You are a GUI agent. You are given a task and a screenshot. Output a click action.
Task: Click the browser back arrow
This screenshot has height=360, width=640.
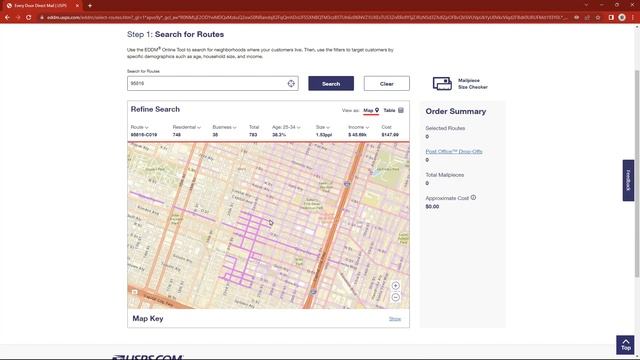pos(7,18)
